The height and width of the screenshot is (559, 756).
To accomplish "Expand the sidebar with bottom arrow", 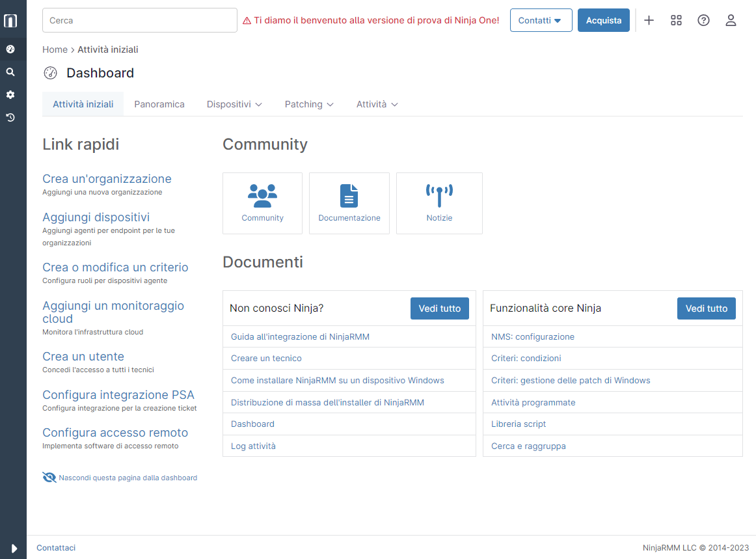I will 14,549.
